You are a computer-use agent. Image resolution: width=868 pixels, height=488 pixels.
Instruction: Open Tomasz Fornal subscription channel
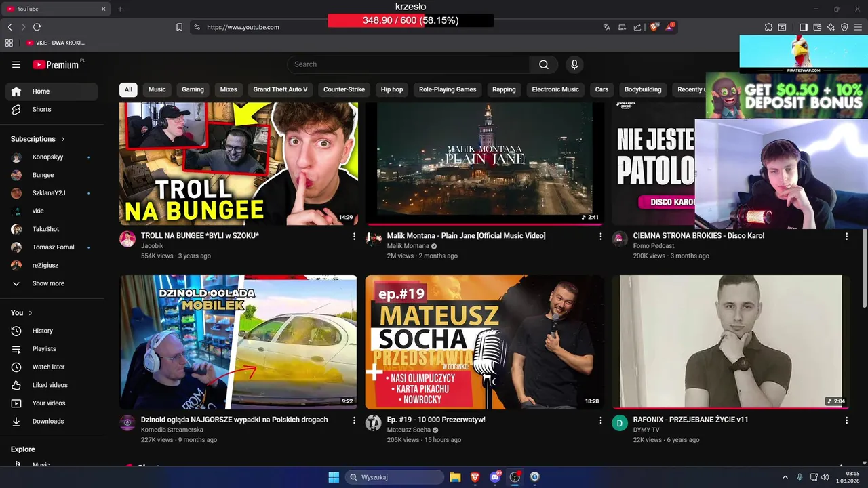tap(52, 247)
